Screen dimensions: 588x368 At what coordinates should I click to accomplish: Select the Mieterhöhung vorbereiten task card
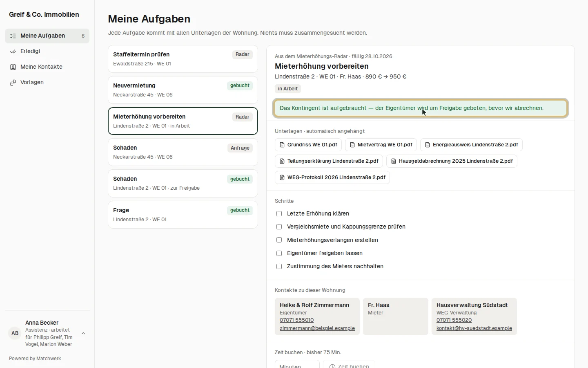pyautogui.click(x=183, y=121)
